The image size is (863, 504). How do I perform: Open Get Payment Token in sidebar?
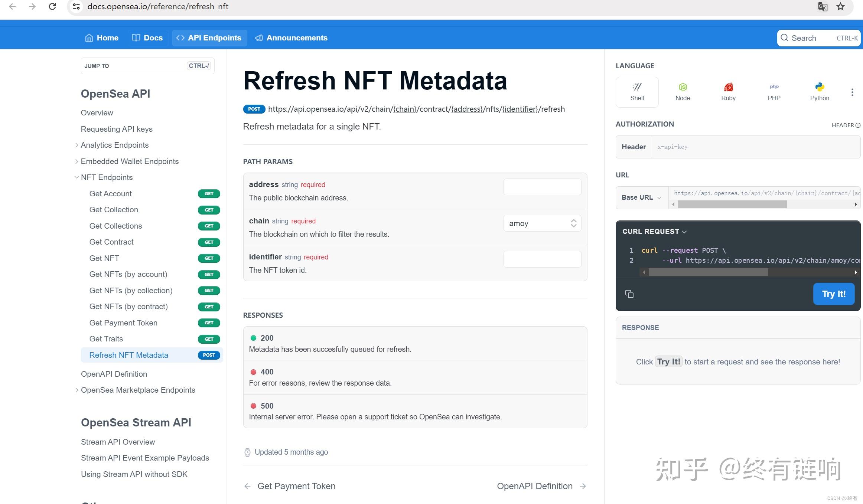point(123,323)
